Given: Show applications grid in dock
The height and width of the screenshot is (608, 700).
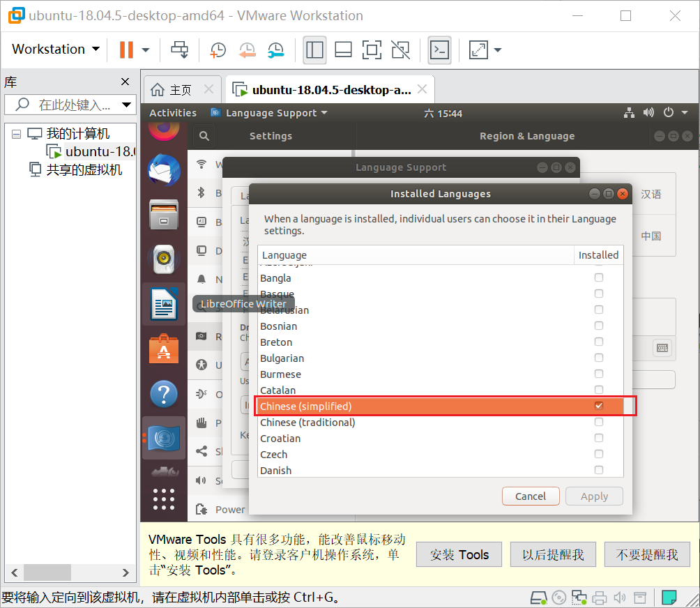Looking at the screenshot, I should (x=164, y=499).
